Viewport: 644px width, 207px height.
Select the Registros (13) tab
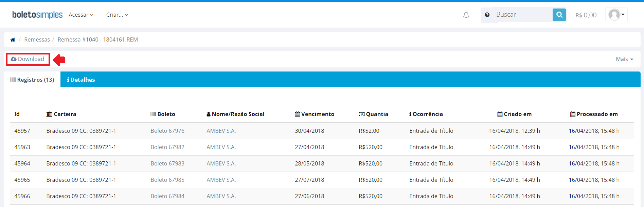tap(32, 80)
